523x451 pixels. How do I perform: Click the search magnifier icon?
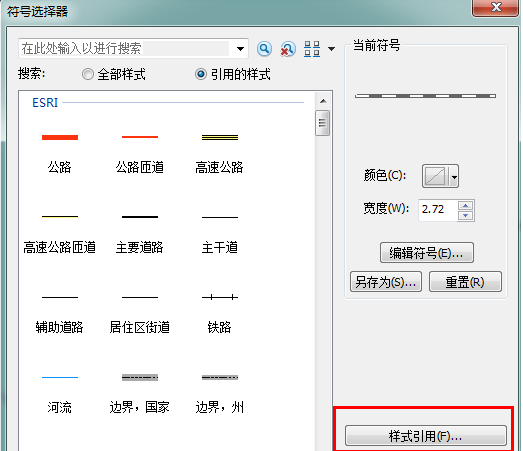[264, 49]
